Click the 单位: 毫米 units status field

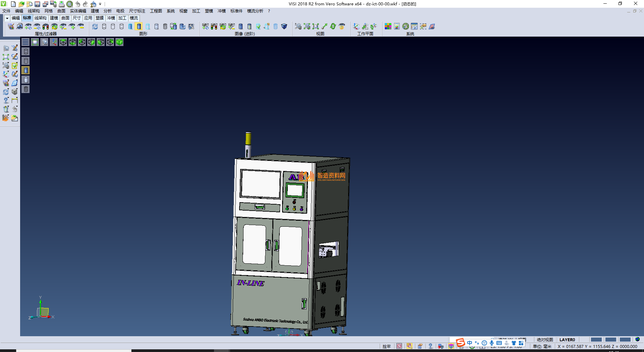(542, 346)
